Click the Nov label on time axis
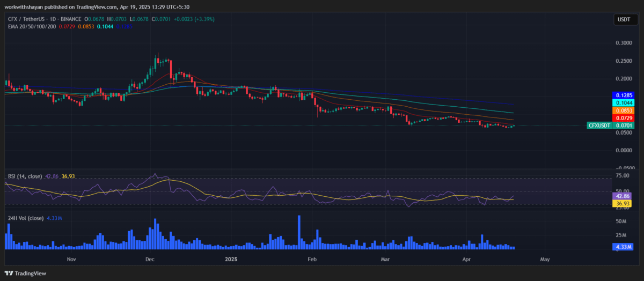The height and width of the screenshot is (281, 644). [x=72, y=260]
